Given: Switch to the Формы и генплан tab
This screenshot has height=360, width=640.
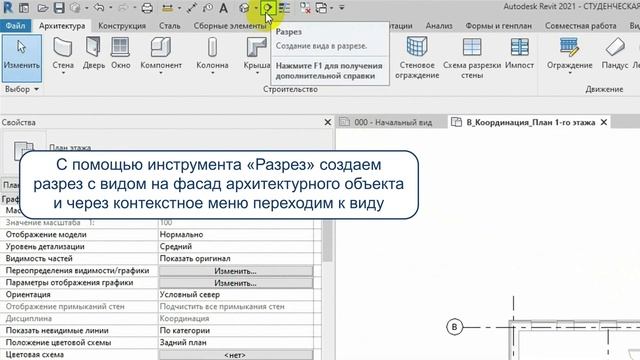Looking at the screenshot, I should click(x=498, y=26).
